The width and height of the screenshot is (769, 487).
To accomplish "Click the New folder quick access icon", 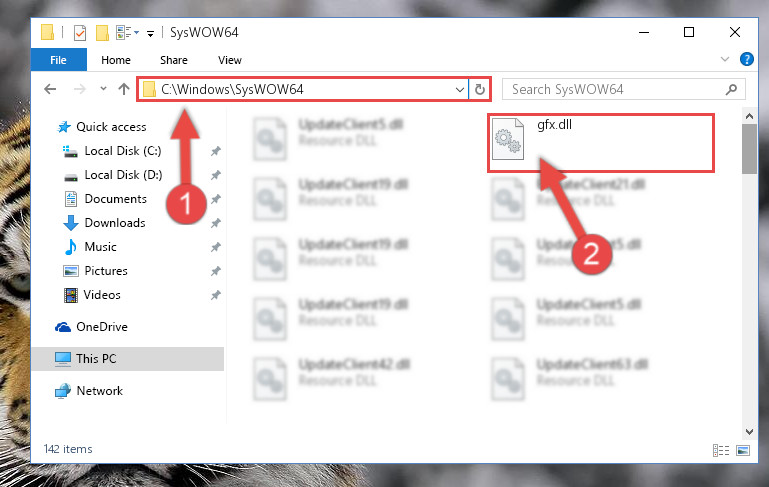I will 102,33.
